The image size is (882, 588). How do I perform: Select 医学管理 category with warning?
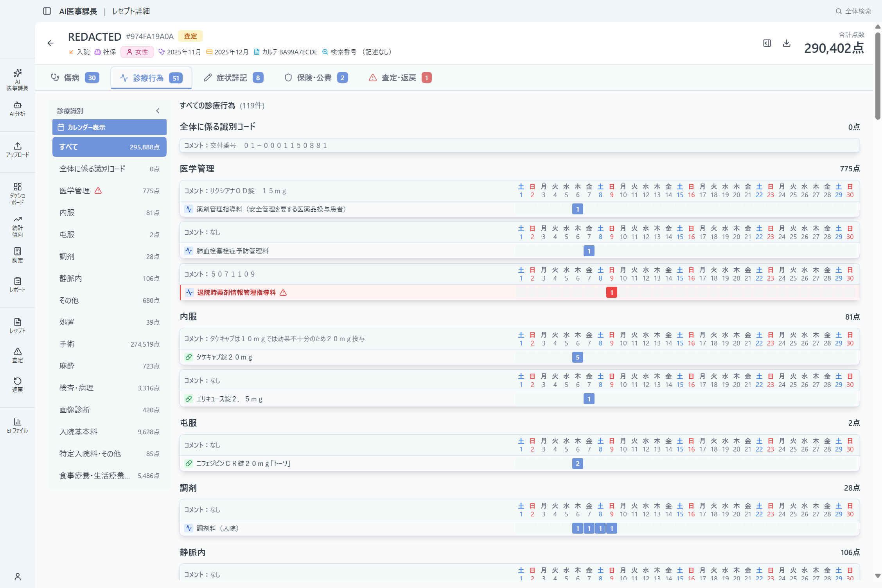(109, 191)
